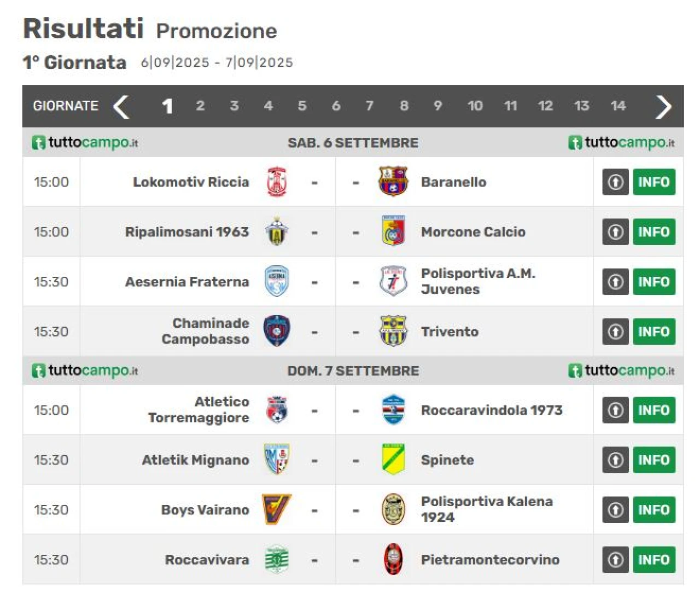
Task: Open INFO for Atletik Mignano vs Spinete
Action: [654, 460]
